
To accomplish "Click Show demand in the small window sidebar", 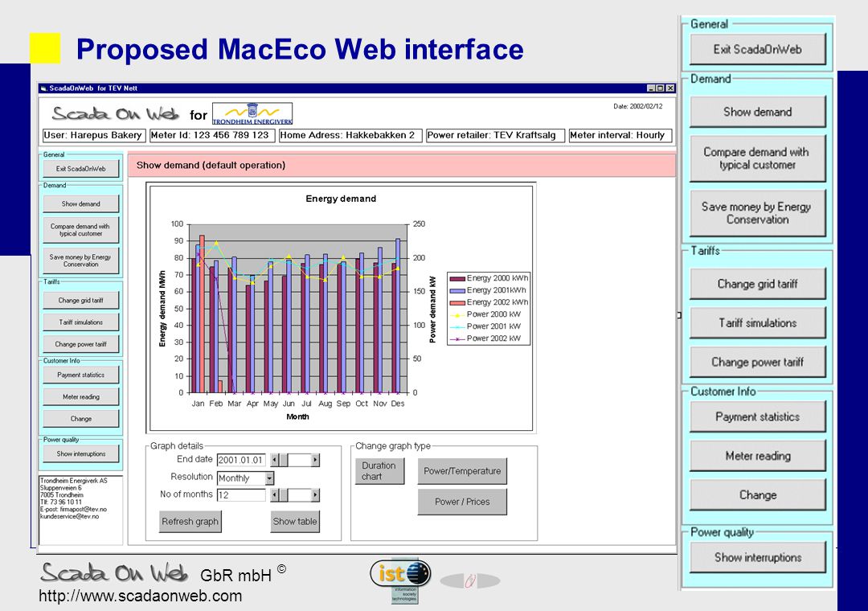I will [x=81, y=204].
